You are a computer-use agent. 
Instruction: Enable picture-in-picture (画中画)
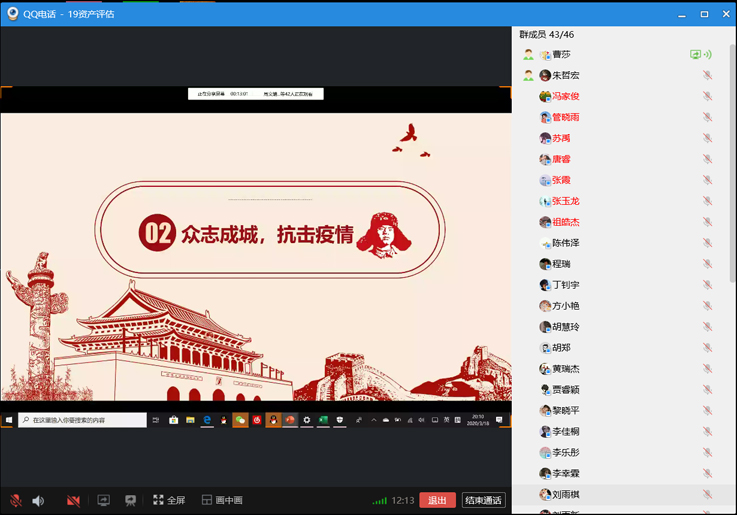click(x=222, y=500)
